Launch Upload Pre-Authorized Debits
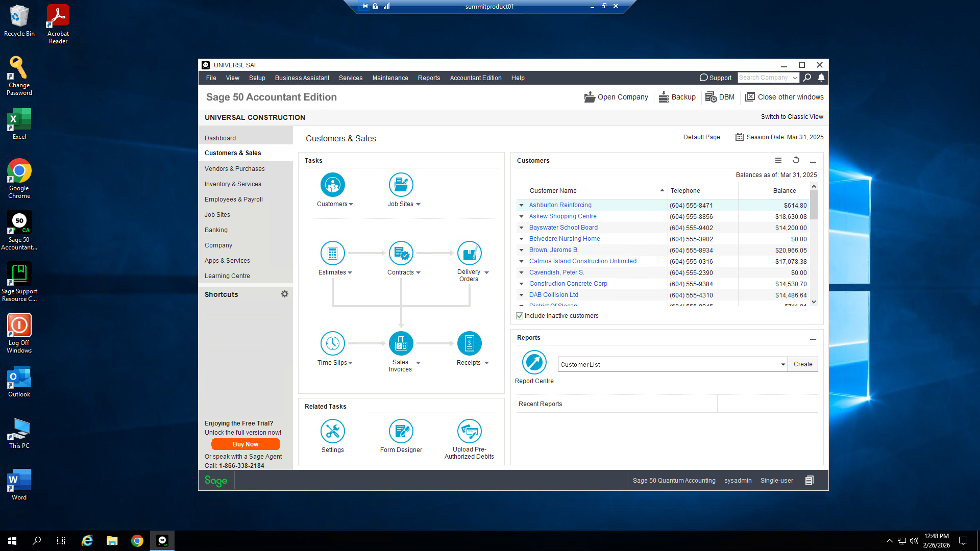The image size is (980, 551). tap(469, 430)
